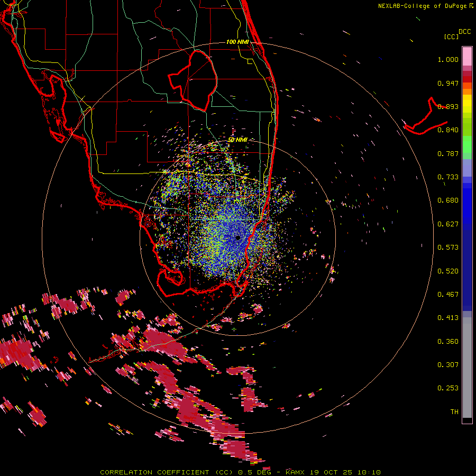Click the 0.5 DEG tilt text in the caption
The width and height of the screenshot is (476, 476).
point(254,472)
